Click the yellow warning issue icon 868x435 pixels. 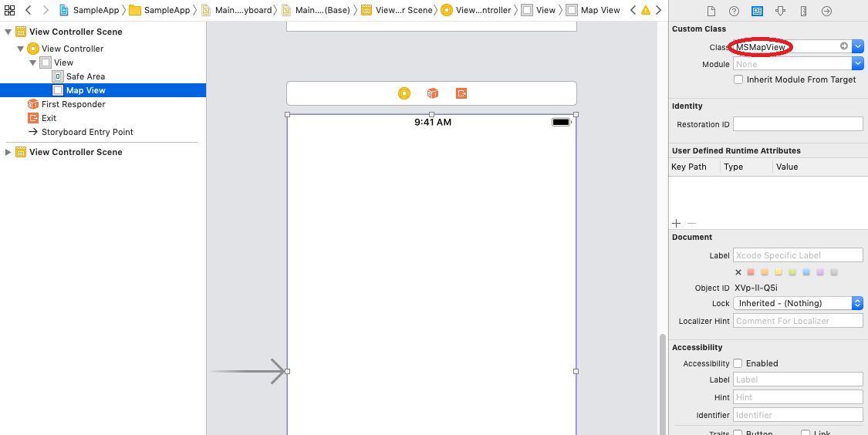(646, 10)
